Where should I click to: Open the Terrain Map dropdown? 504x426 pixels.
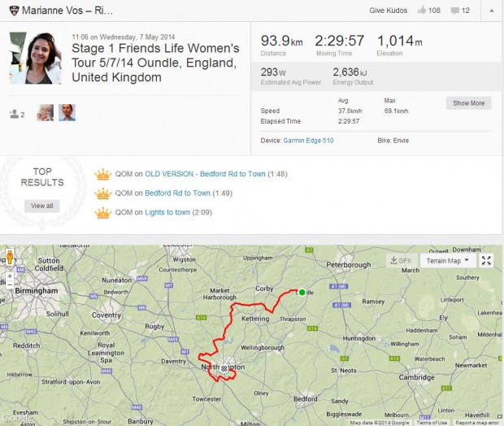click(x=447, y=261)
